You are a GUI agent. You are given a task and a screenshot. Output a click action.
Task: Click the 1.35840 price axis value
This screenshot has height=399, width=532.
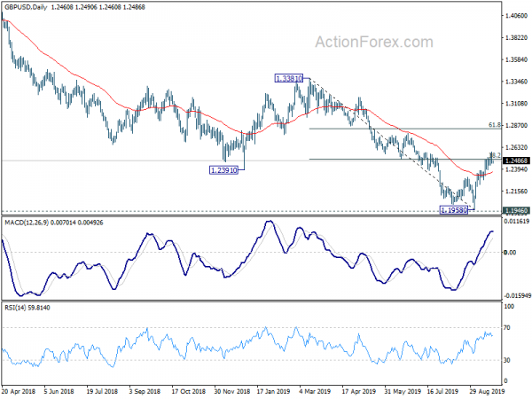click(516, 59)
